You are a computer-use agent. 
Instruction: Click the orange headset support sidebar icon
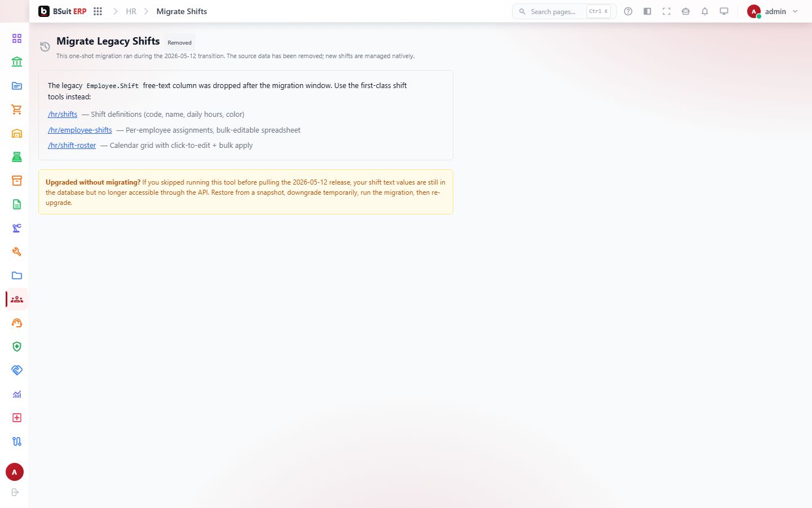17,323
